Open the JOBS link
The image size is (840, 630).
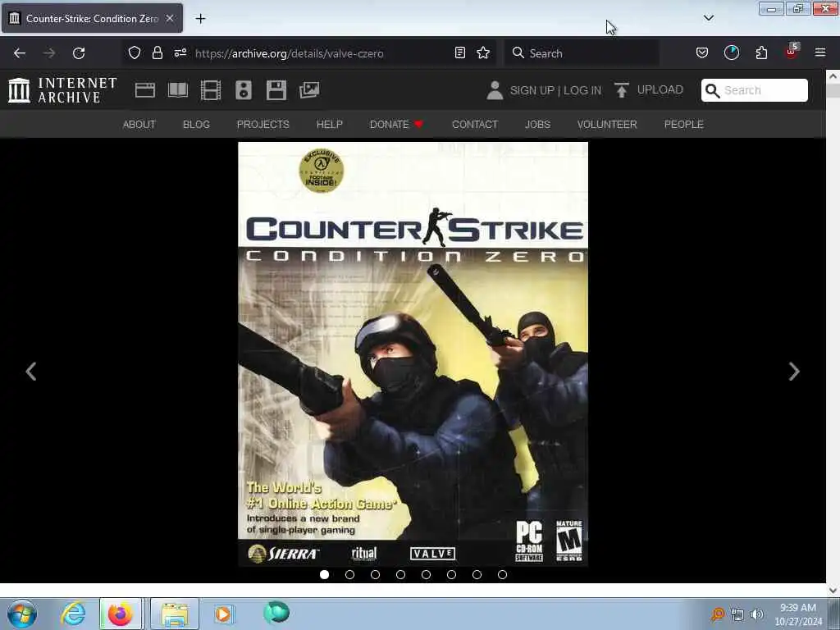[x=537, y=125]
